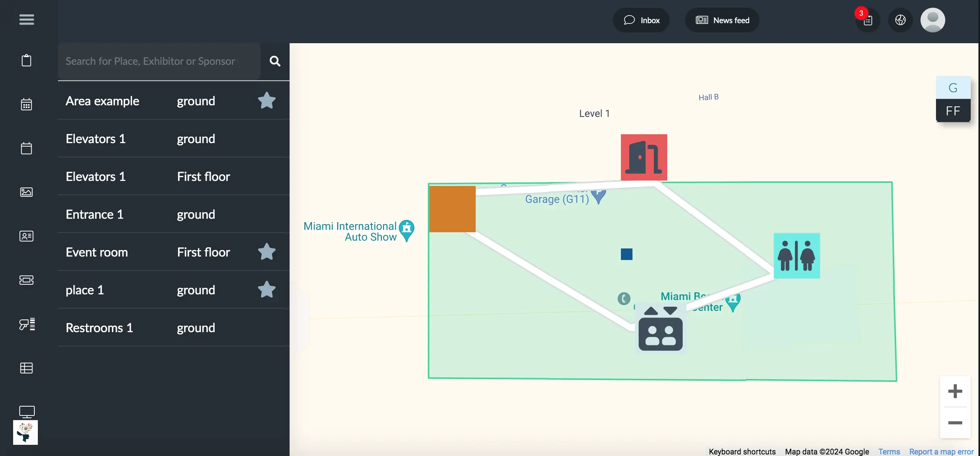The height and width of the screenshot is (456, 980).
Task: Expand FF floor level selector
Action: pos(953,111)
